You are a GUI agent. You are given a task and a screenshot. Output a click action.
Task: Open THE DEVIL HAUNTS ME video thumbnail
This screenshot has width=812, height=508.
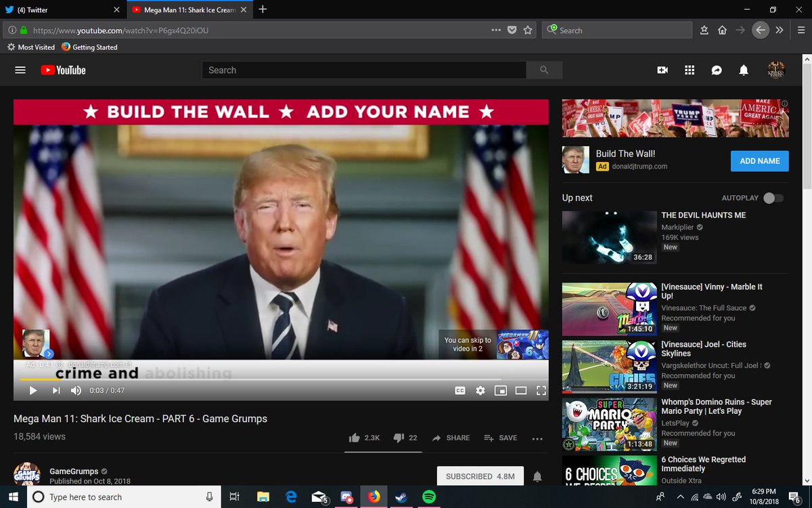click(x=609, y=237)
